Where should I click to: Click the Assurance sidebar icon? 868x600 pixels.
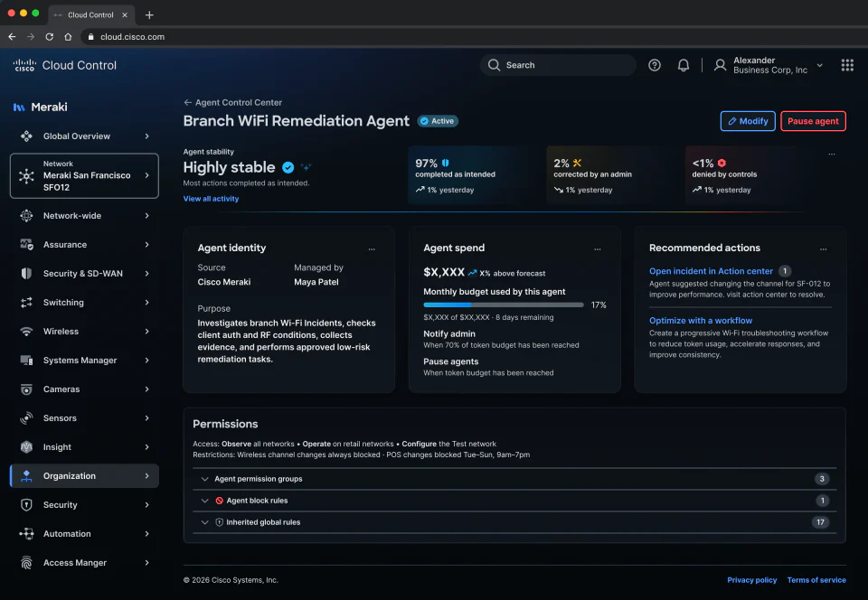(x=26, y=244)
